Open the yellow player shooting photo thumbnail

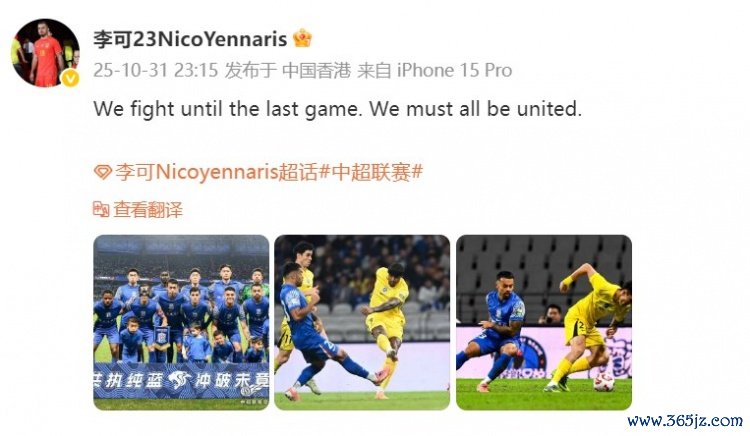click(x=362, y=322)
